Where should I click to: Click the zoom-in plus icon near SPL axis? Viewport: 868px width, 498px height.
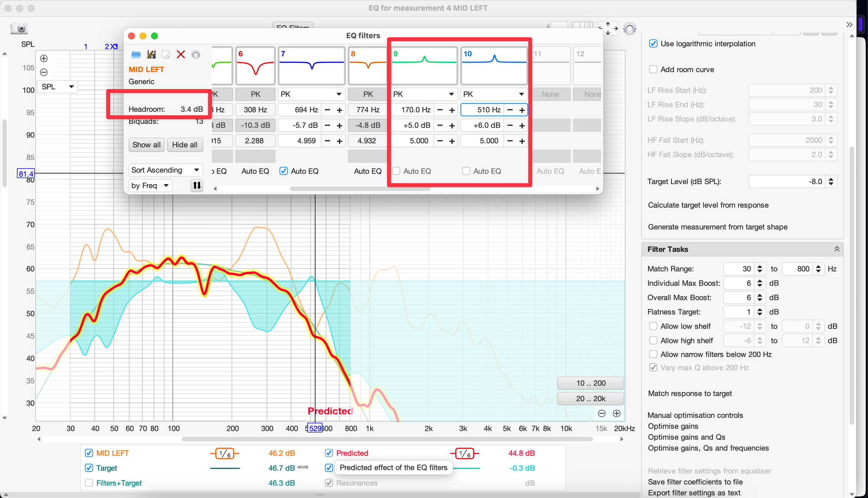tap(44, 59)
